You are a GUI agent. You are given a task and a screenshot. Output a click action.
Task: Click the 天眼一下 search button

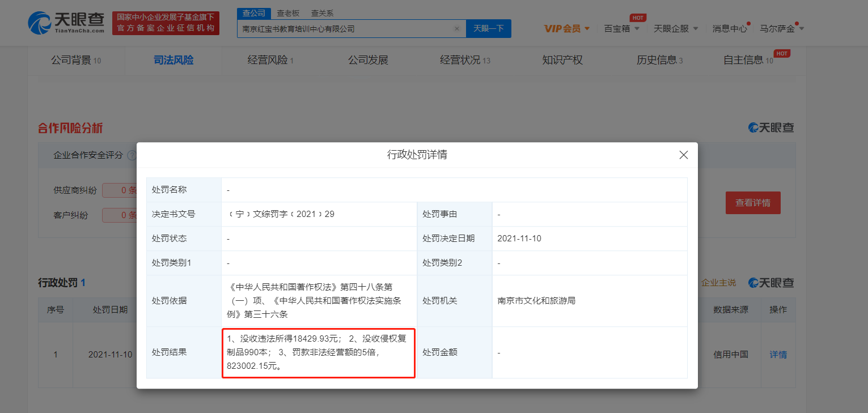pos(488,28)
